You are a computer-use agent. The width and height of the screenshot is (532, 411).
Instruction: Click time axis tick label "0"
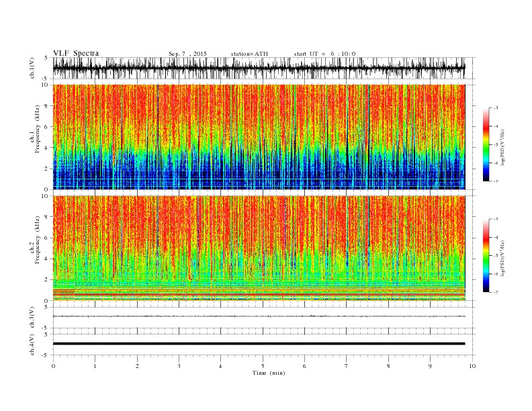coord(53,366)
